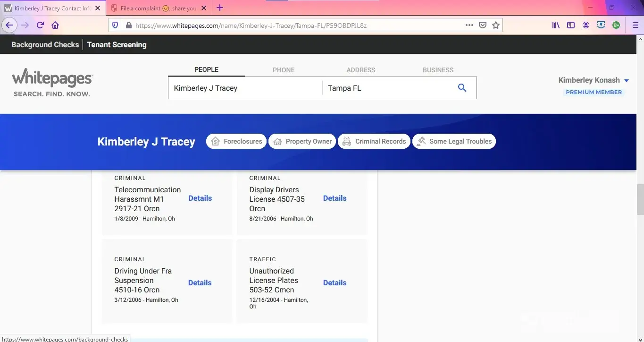The image size is (644, 342).
Task: Open the Firefox hamburger menu
Action: (635, 26)
